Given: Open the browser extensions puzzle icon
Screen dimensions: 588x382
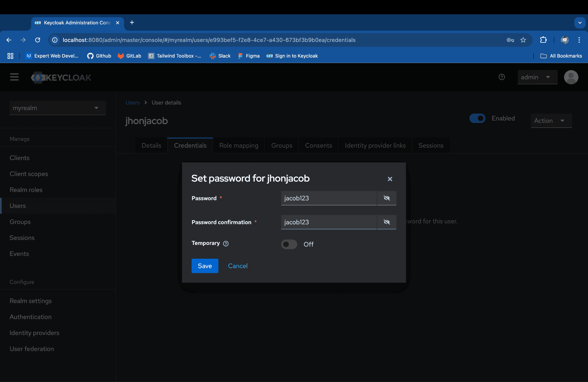Looking at the screenshot, I should [543, 40].
